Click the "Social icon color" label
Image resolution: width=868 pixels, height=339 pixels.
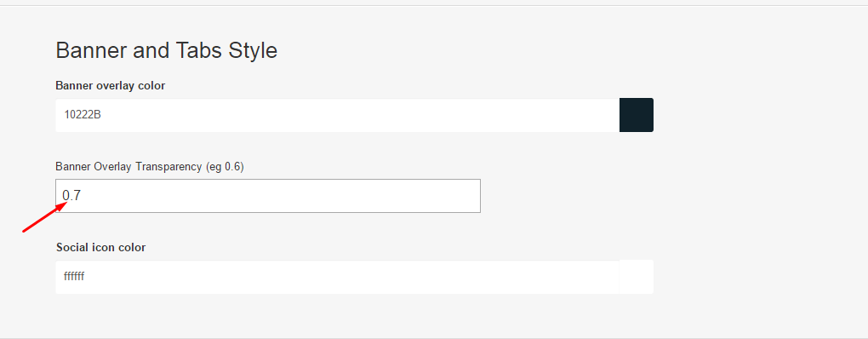(100, 247)
